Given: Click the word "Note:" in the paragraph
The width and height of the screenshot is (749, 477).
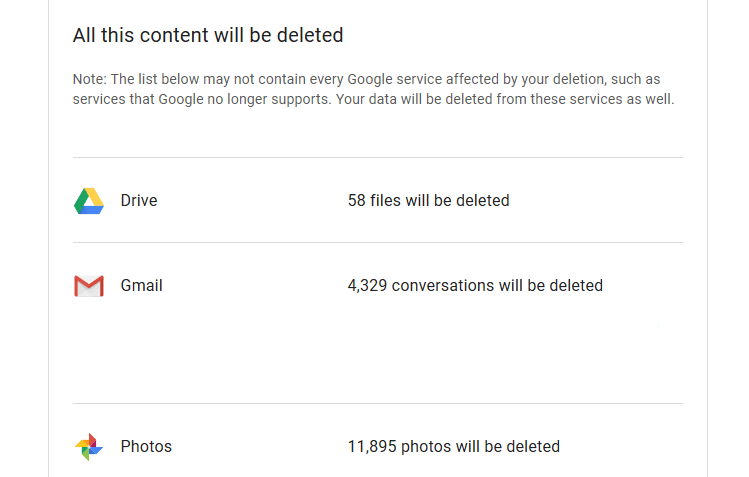Looking at the screenshot, I should [x=90, y=79].
